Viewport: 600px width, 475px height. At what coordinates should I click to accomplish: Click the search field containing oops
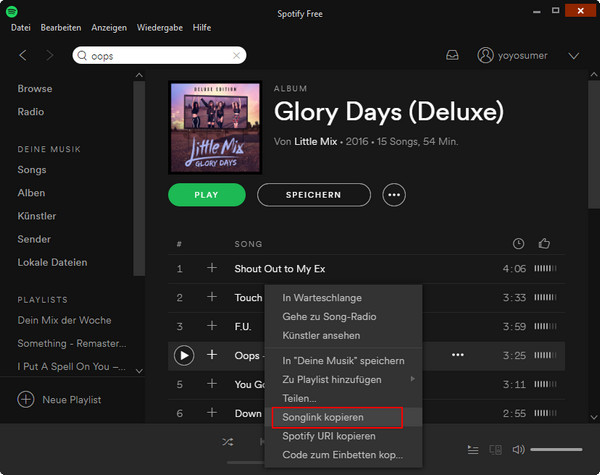(159, 55)
